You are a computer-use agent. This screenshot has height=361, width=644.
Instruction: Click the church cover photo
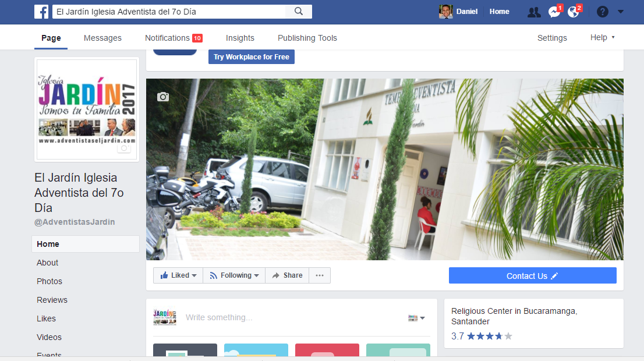(385, 169)
